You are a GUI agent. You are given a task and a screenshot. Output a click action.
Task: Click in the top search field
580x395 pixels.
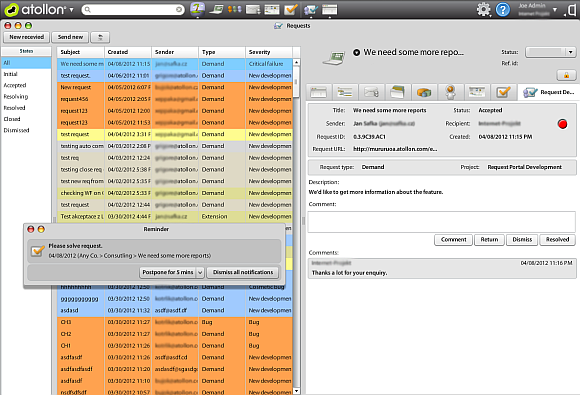point(133,10)
